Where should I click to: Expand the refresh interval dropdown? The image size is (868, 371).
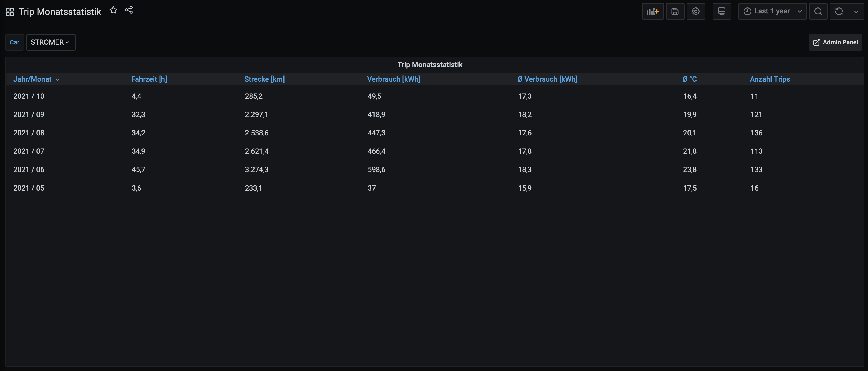click(856, 11)
